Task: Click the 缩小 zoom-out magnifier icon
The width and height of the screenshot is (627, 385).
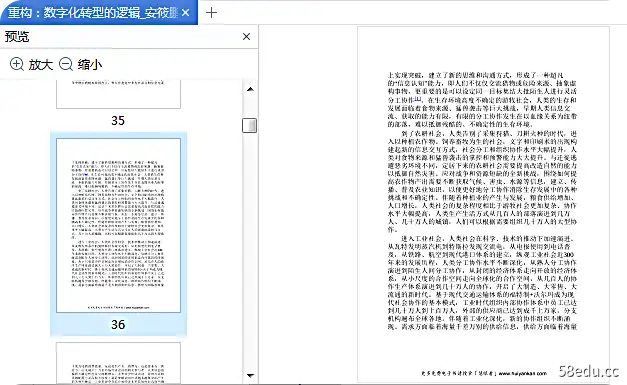Action: [x=66, y=64]
